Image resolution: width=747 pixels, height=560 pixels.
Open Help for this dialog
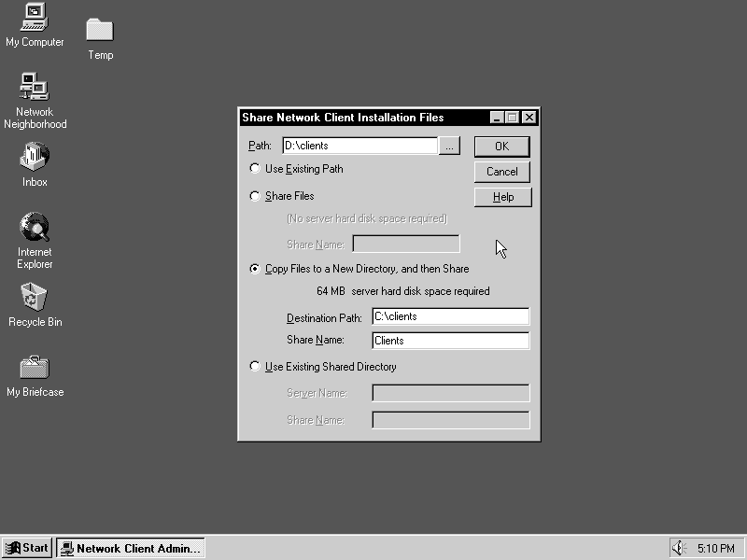point(502,197)
